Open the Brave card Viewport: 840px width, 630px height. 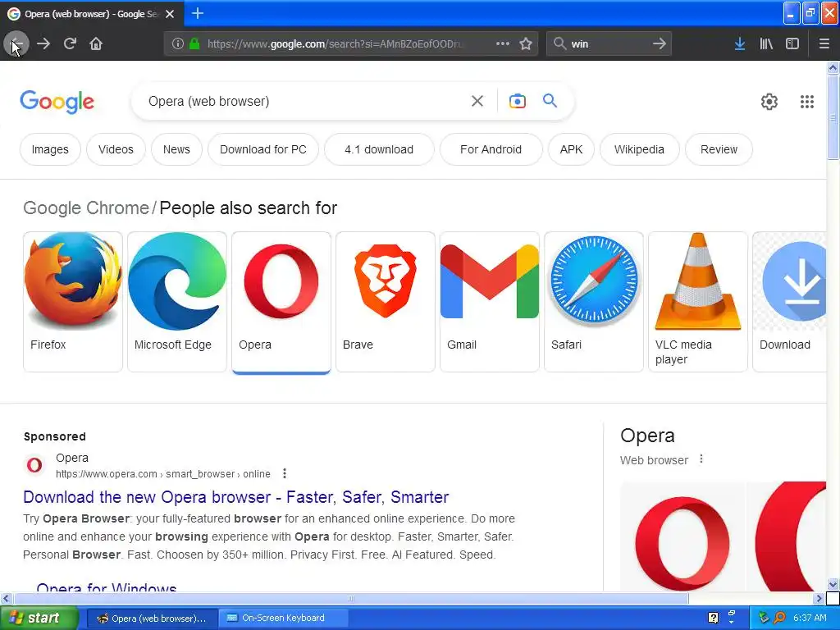click(386, 302)
